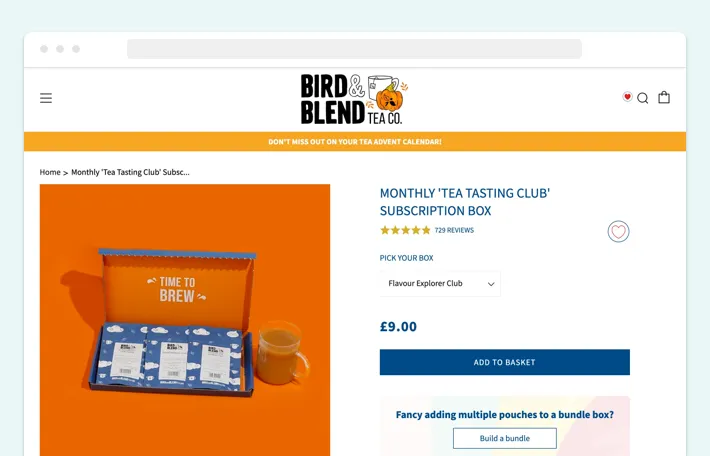Click the browser address bar field
This screenshot has width=710, height=456.
pyautogui.click(x=354, y=49)
